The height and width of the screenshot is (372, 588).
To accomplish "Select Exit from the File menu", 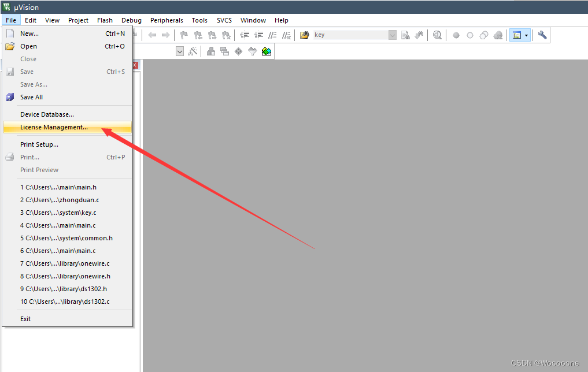I will click(x=68, y=319).
